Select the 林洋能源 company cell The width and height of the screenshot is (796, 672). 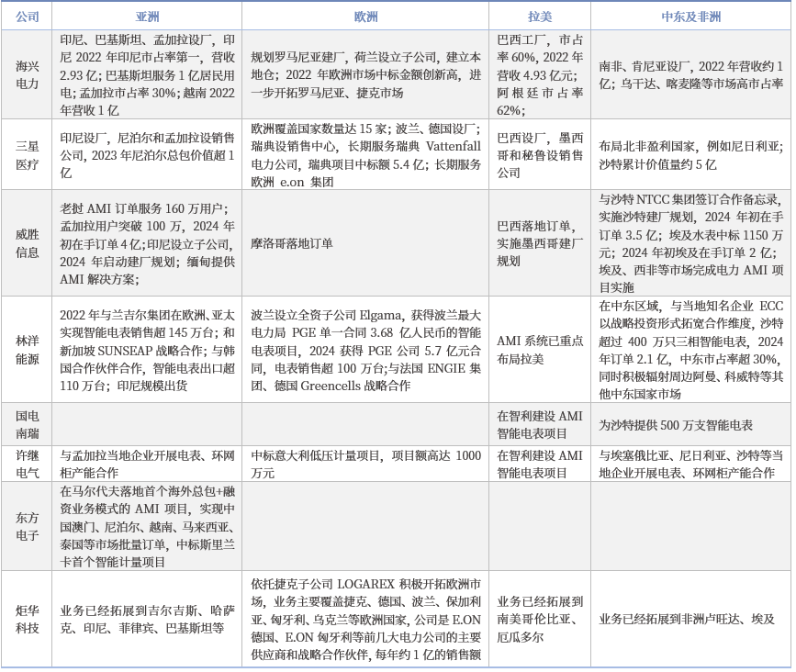click(27, 350)
